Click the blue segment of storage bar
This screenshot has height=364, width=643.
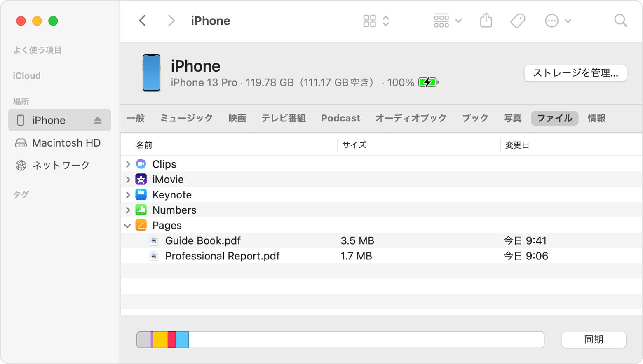click(182, 340)
